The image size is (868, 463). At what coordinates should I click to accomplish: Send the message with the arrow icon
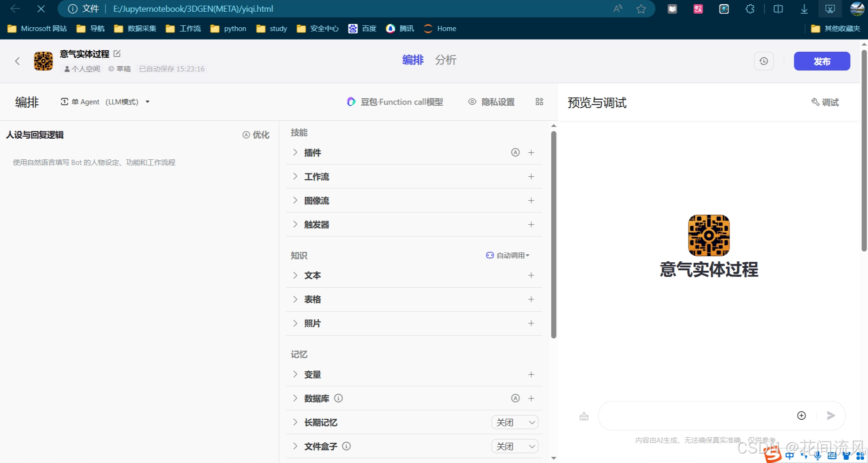[x=831, y=416]
